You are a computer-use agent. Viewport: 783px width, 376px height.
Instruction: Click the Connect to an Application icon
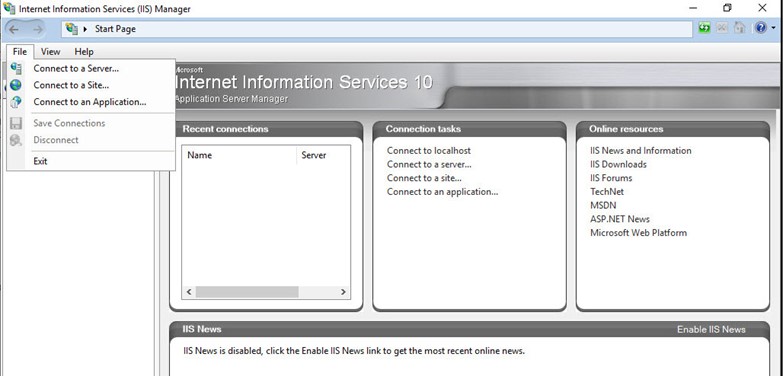pyautogui.click(x=16, y=102)
